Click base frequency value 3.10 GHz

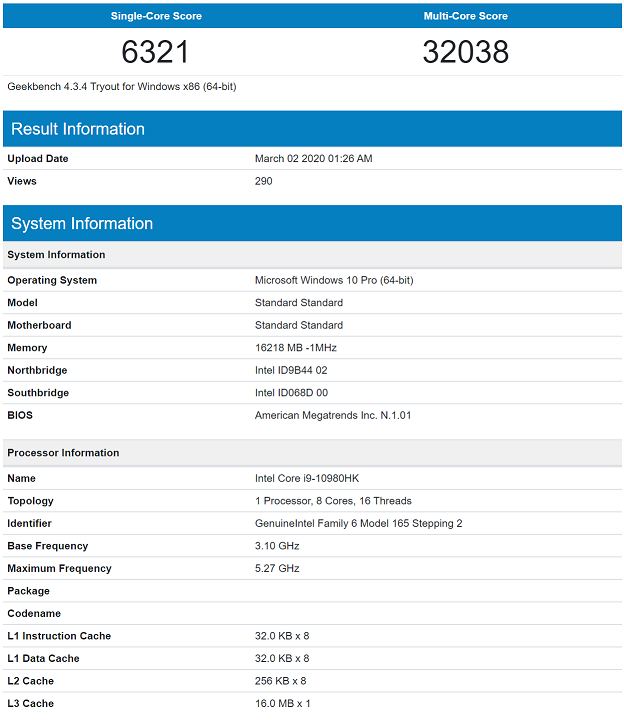[x=277, y=546]
